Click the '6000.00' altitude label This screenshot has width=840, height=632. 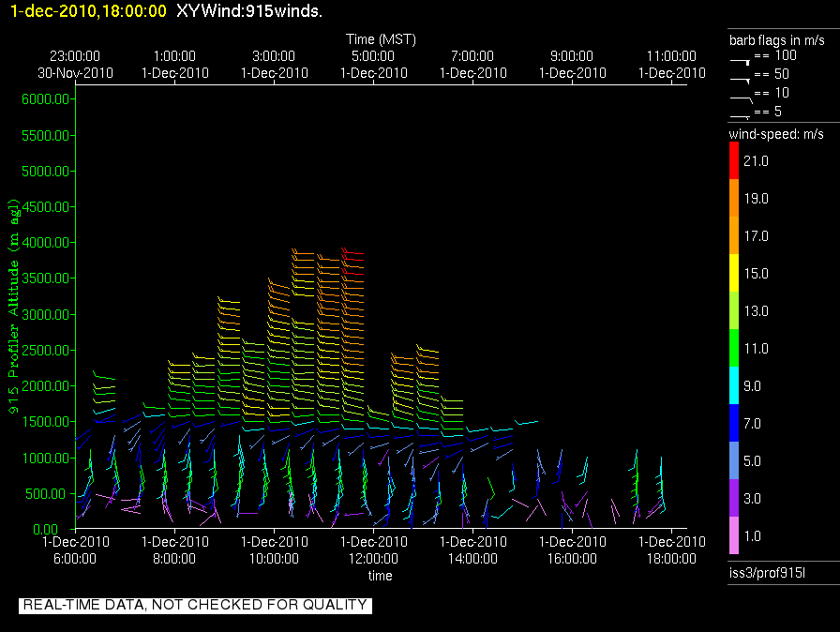(46, 99)
